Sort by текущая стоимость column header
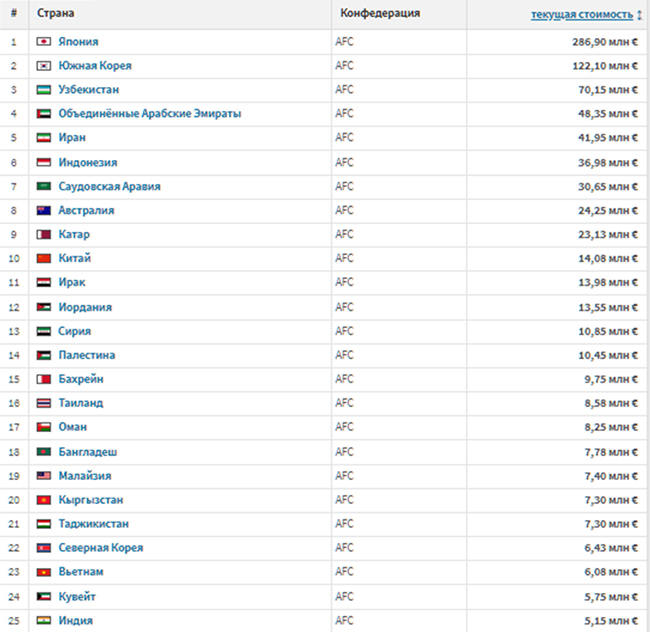Image resolution: width=650 pixels, height=632 pixels. pyautogui.click(x=581, y=15)
